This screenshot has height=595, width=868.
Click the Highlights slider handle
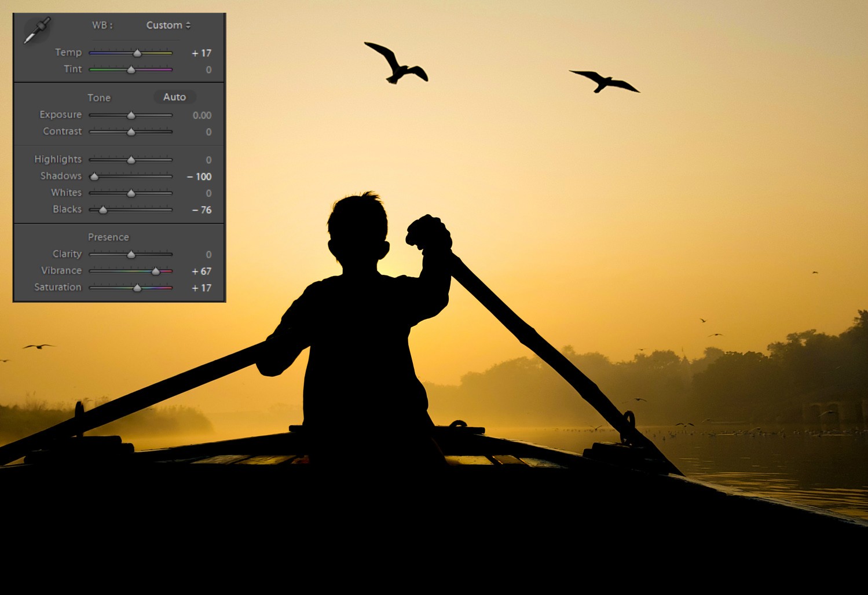[x=131, y=159]
